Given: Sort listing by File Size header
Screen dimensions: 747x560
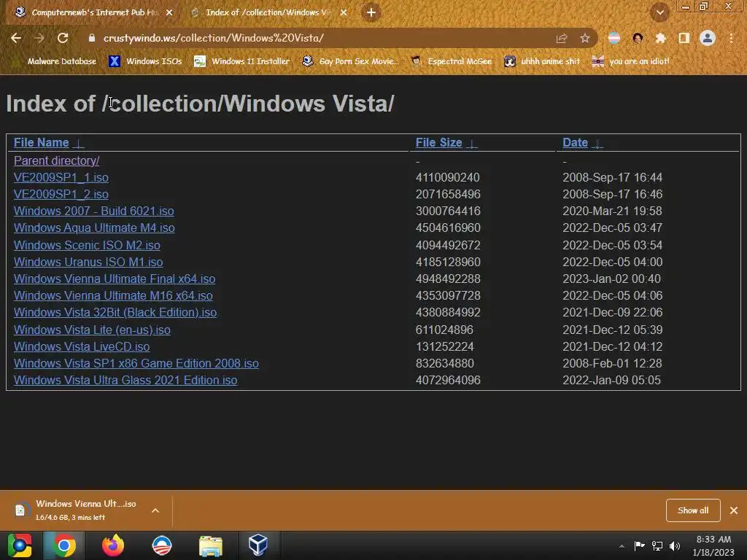Looking at the screenshot, I should (438, 142).
